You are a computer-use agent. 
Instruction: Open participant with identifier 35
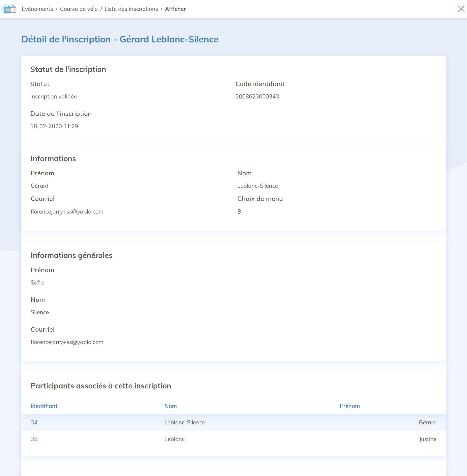[34, 439]
